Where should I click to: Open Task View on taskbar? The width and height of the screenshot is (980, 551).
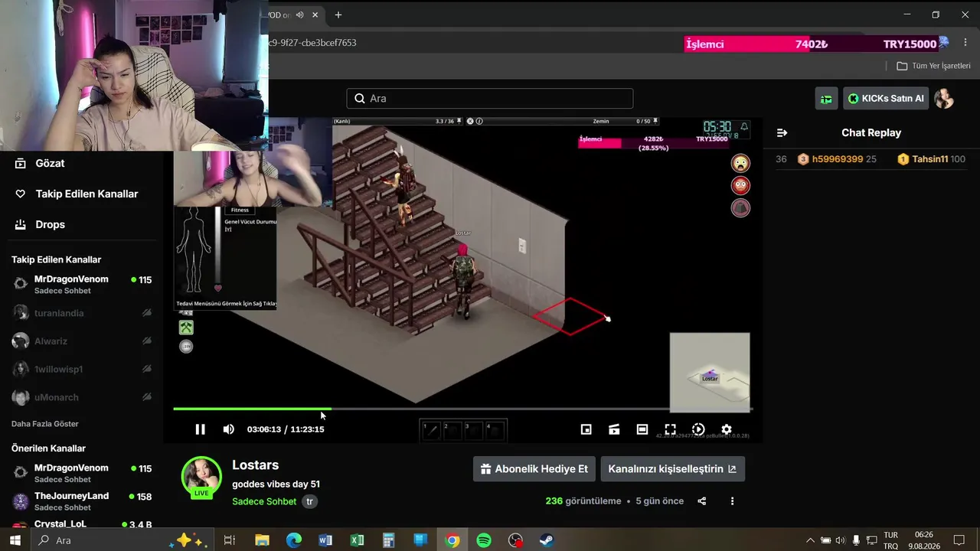[x=229, y=540]
